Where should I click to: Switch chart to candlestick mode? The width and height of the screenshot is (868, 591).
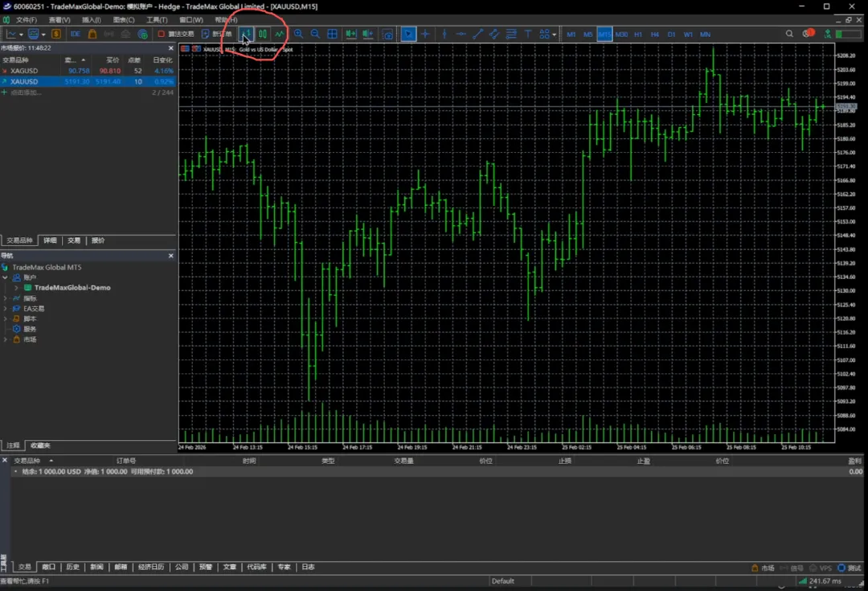[x=263, y=34]
